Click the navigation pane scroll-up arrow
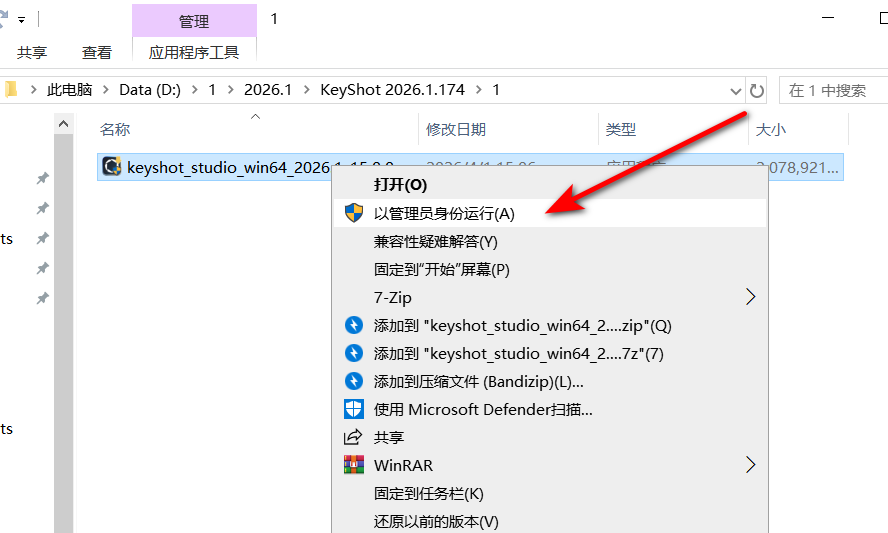 coord(63,123)
